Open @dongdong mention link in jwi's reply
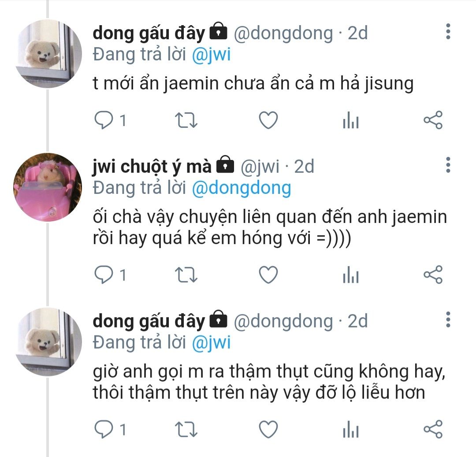The height and width of the screenshot is (457, 476). point(242,188)
